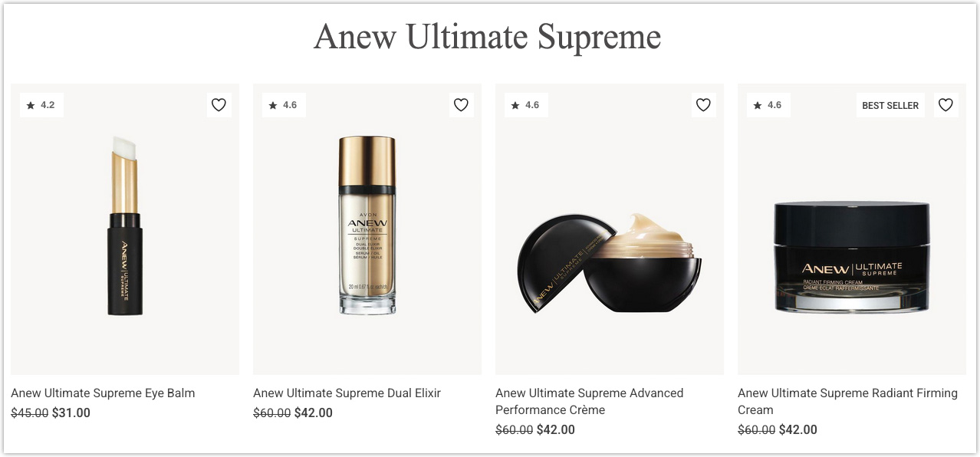Select the Dual Elixir bottle image
Image resolution: width=980 pixels, height=457 pixels.
click(367, 226)
